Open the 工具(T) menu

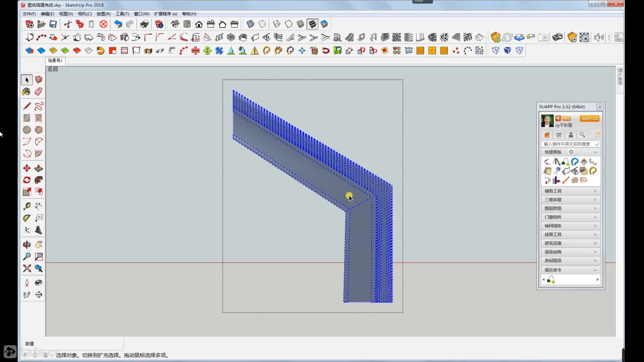122,14
